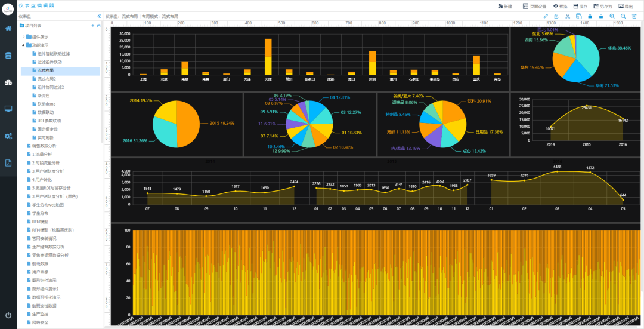
Task: Click the link components toolbar icon
Action: point(546,16)
